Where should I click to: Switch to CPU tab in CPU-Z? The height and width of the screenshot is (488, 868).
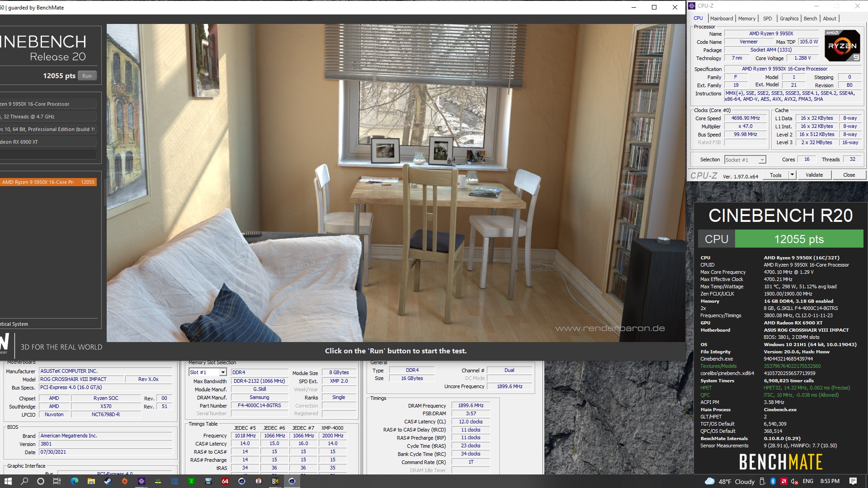698,19
